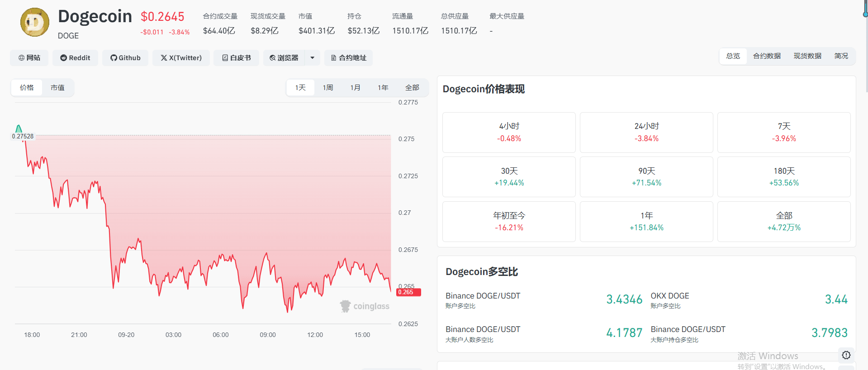This screenshot has width=868, height=370.
Task: Click the globe icon beside 网站
Action: [21, 58]
